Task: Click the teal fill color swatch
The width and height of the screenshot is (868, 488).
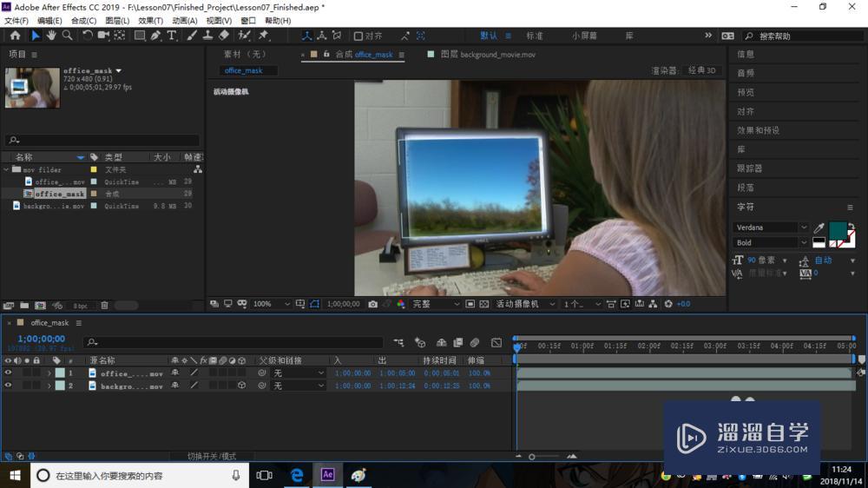Action: tap(838, 230)
